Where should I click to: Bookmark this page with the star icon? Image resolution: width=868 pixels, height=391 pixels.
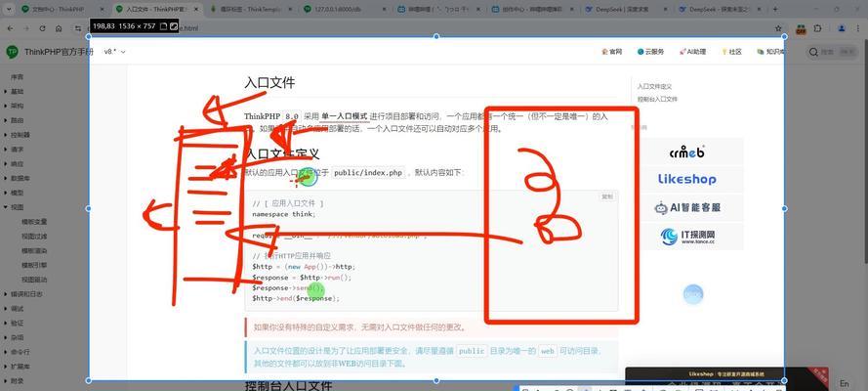(778, 28)
